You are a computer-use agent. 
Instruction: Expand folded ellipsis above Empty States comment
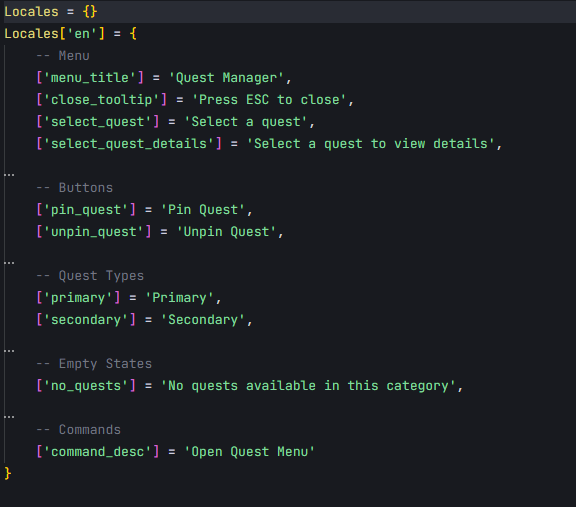(x=9, y=351)
